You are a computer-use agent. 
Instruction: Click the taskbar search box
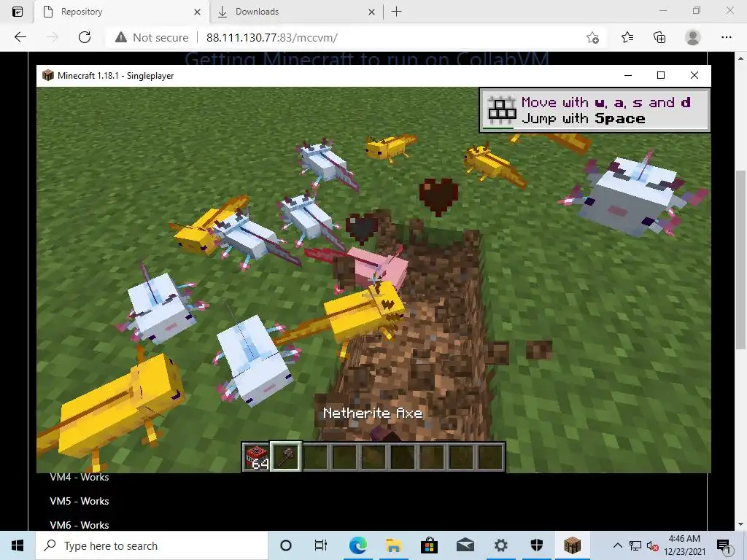[152, 545]
